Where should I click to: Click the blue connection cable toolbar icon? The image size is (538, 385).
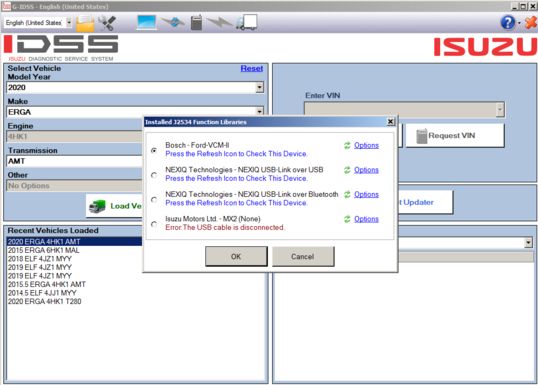coord(173,23)
